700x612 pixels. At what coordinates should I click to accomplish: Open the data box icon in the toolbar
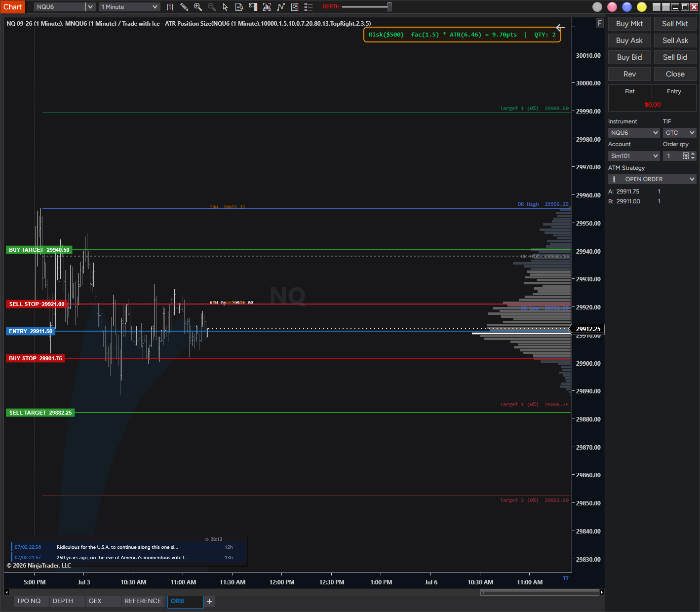point(239,7)
